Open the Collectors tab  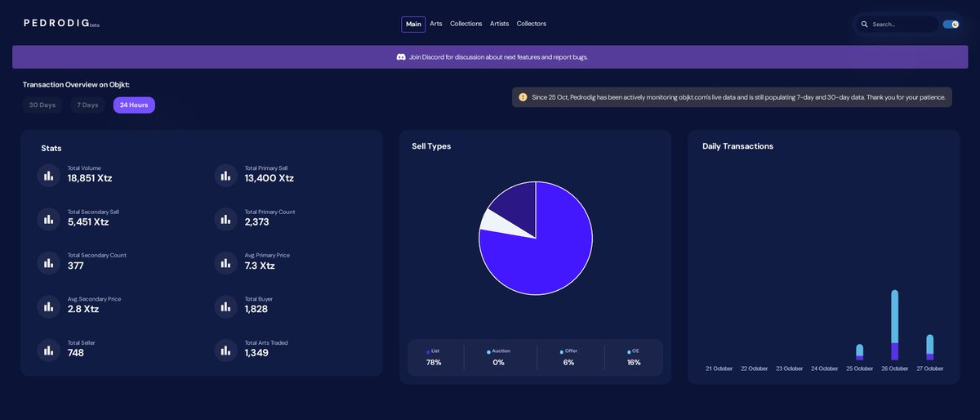532,24
